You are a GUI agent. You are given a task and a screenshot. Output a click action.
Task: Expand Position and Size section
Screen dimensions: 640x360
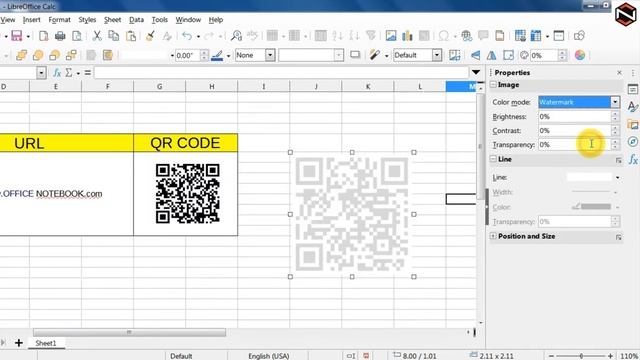point(493,236)
